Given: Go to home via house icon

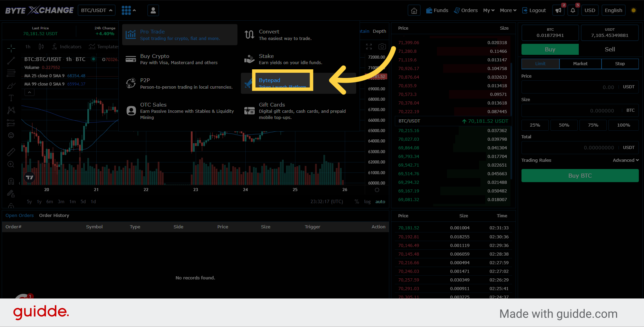Looking at the screenshot, I should tap(414, 10).
